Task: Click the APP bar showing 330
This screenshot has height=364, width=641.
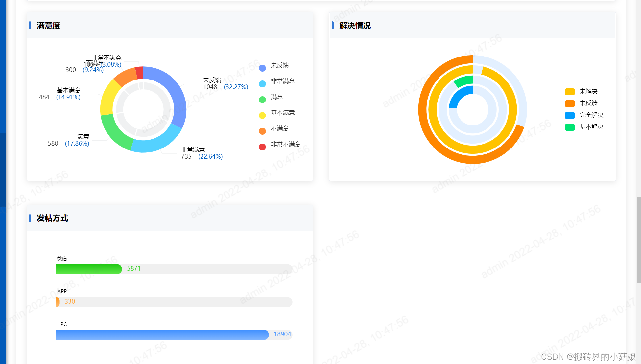Action: click(x=58, y=302)
